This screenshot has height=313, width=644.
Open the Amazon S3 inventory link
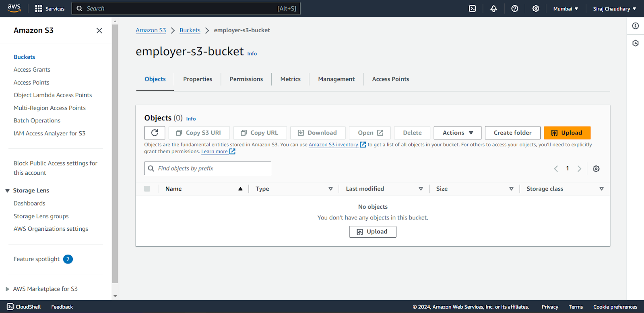pos(333,145)
